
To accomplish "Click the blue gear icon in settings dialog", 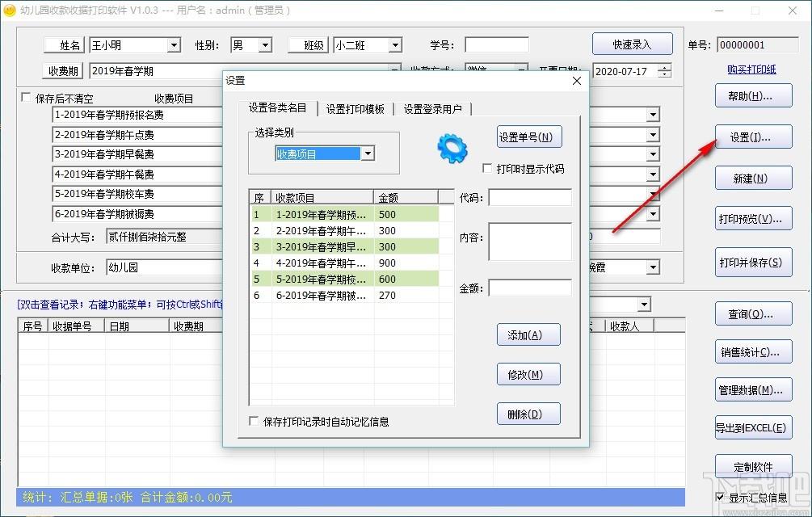I will click(452, 148).
